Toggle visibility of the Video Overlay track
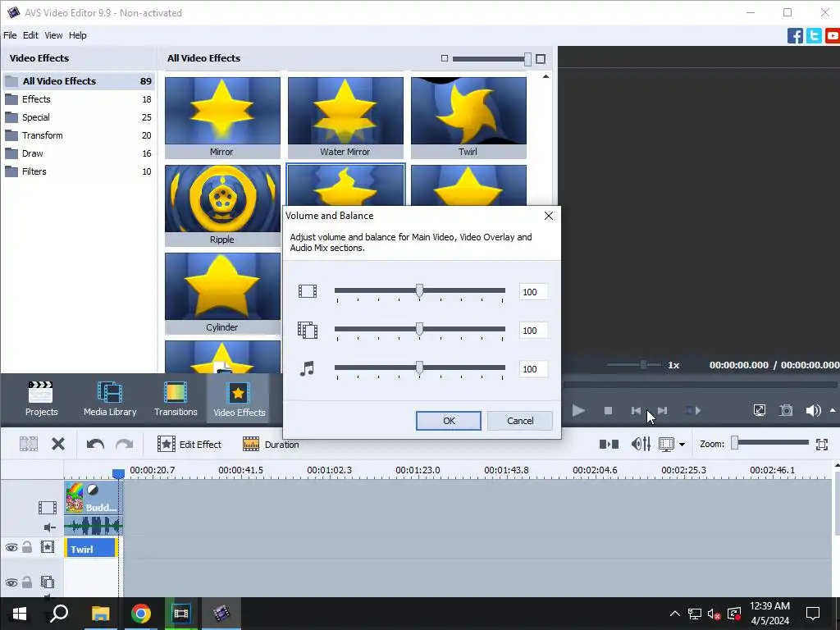Screen dimensions: 840x630 click(11, 582)
